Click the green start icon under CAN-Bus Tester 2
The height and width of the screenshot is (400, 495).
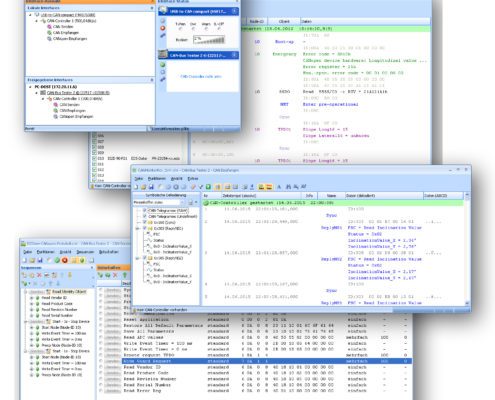(163, 65)
